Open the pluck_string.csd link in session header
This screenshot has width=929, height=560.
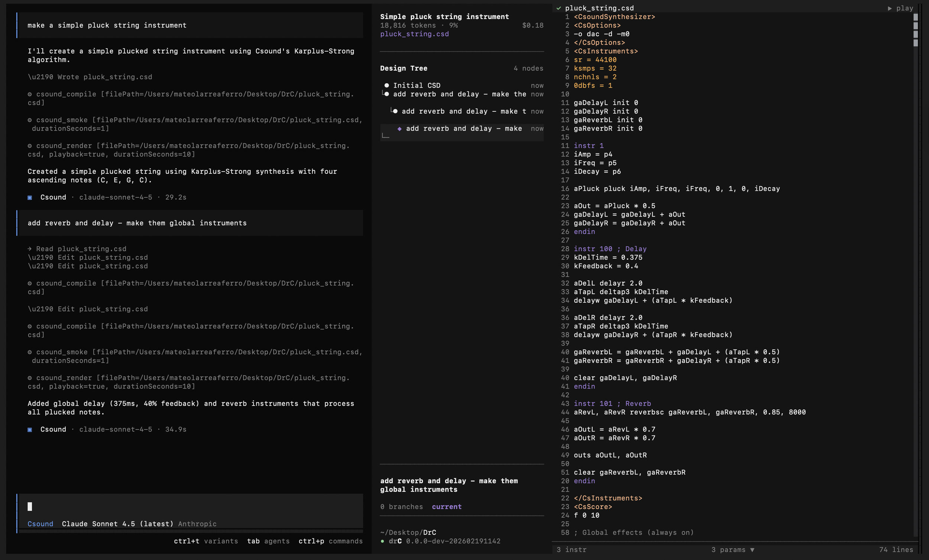pyautogui.click(x=414, y=34)
